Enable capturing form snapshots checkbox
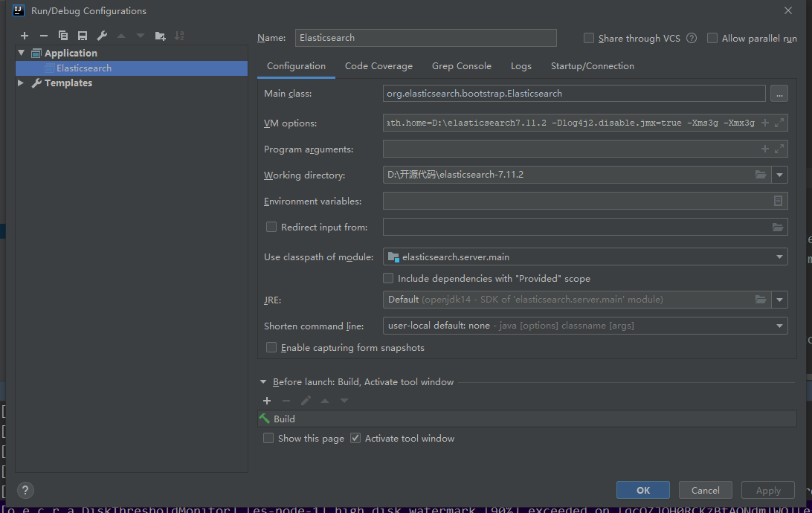The width and height of the screenshot is (812, 513). click(x=271, y=348)
